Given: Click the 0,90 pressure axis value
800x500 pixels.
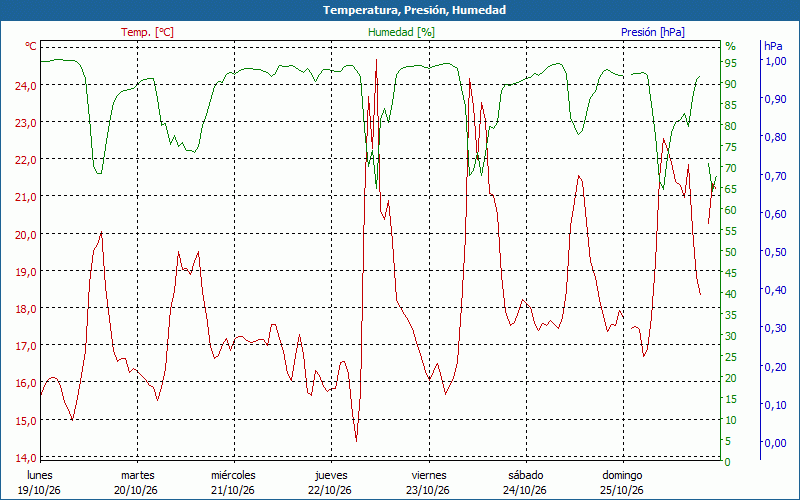Looking at the screenshot, I should coord(776,99).
